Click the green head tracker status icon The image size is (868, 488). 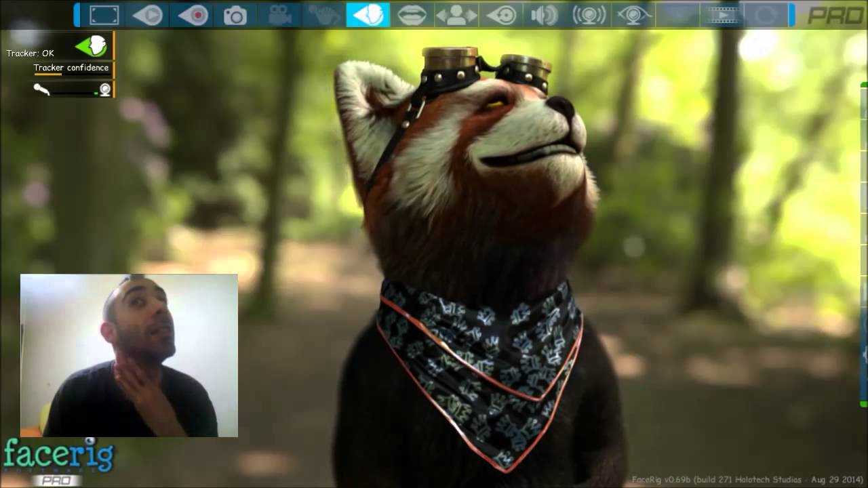click(91, 46)
